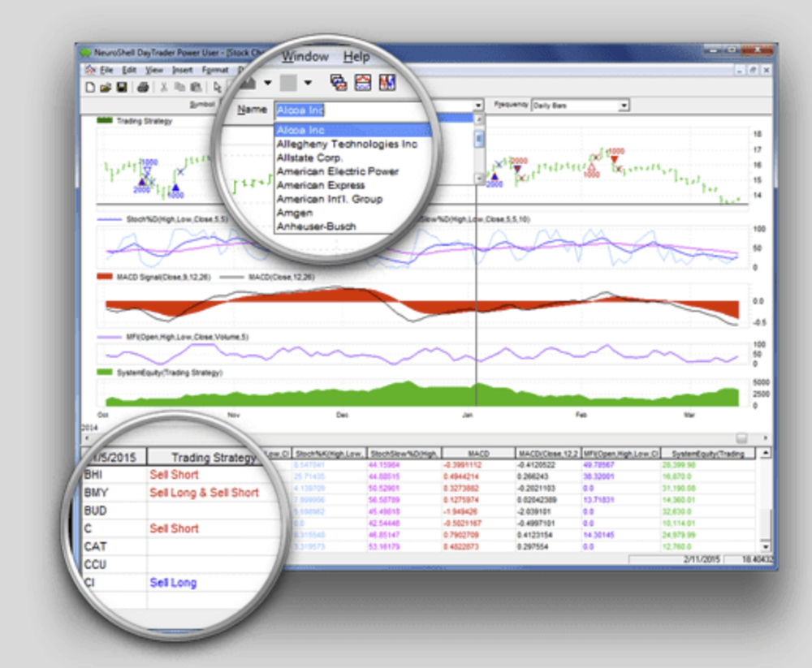
Task: Open the Format menu
Action: pos(214,71)
